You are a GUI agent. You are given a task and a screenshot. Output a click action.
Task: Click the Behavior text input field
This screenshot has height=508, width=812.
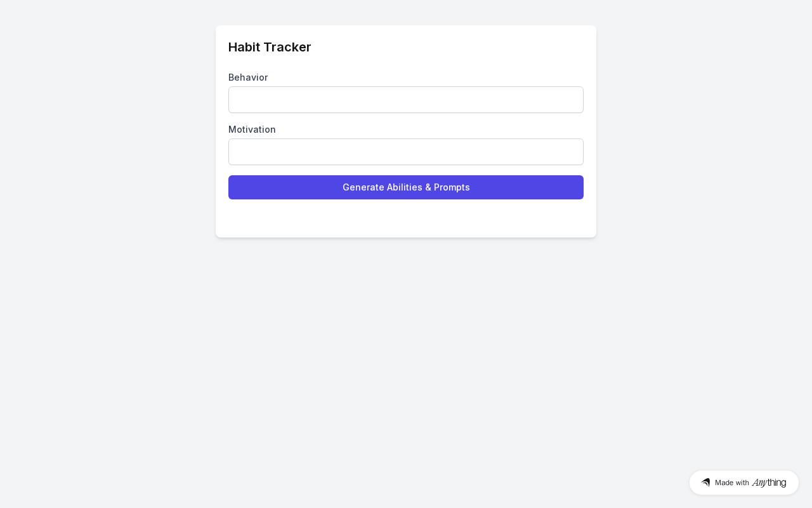406,100
